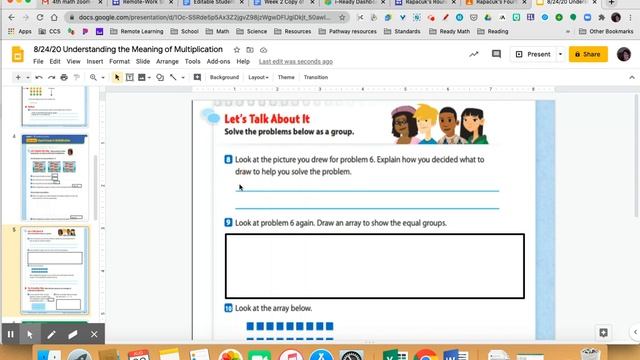Viewport: 640px width, 360px height.
Task: Choose the Select cursor tool
Action: coord(117,77)
